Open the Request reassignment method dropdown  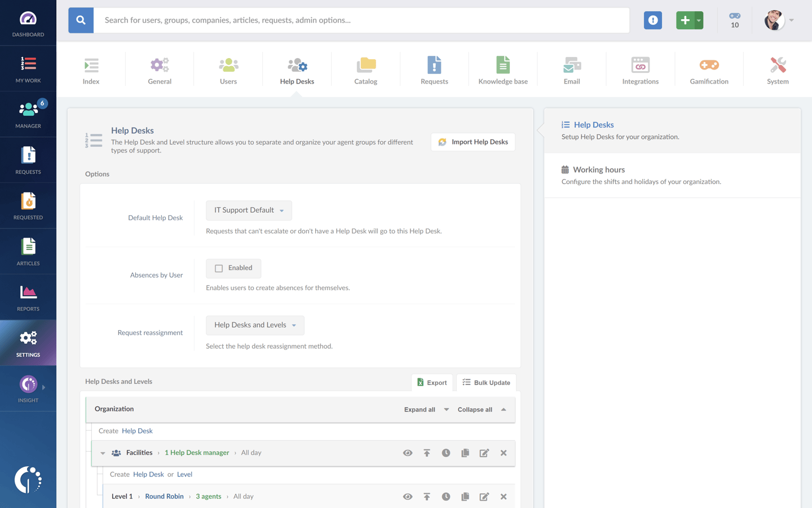[x=255, y=325]
